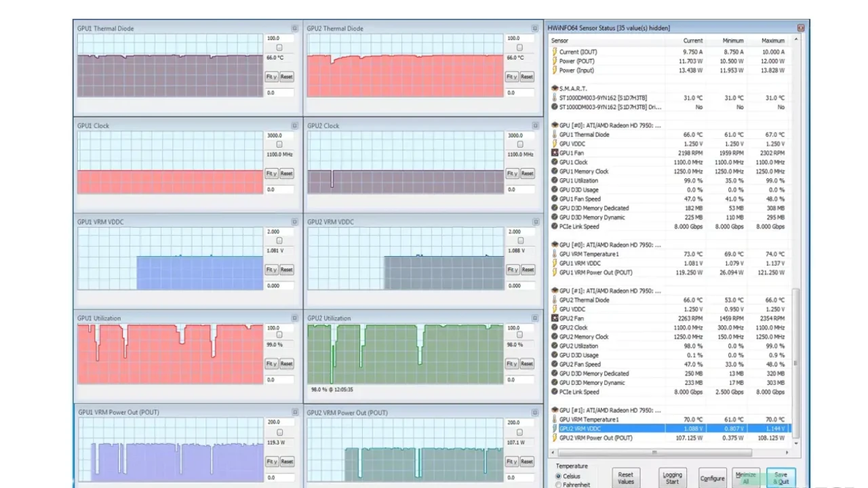Click icon beside GPU1 VRM Power Out (POUT) row
This screenshot has width=868, height=488.
click(555, 272)
